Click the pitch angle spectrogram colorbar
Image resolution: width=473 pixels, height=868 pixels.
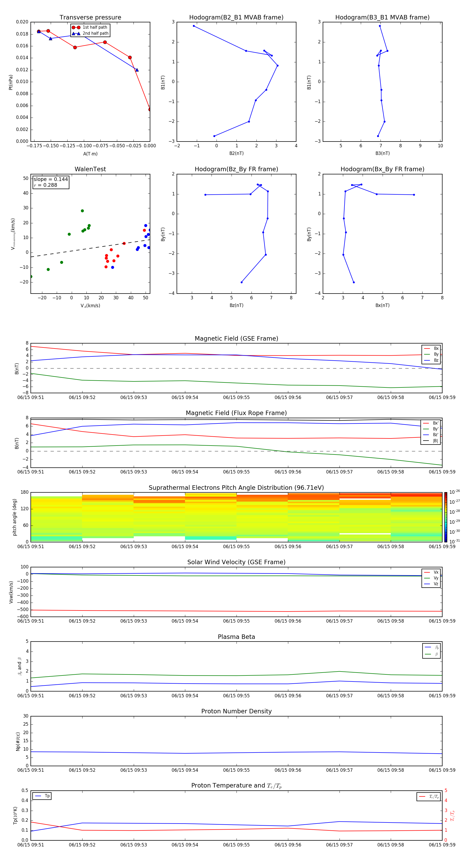[x=446, y=517]
